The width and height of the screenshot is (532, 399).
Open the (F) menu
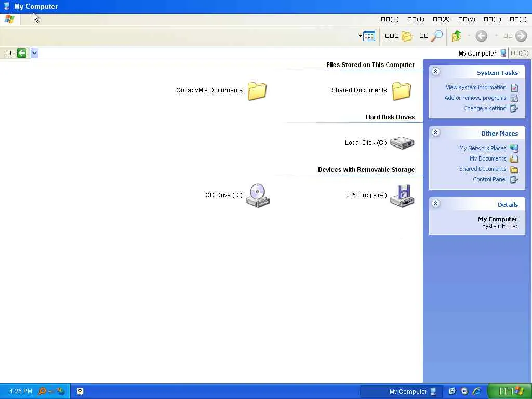518,19
